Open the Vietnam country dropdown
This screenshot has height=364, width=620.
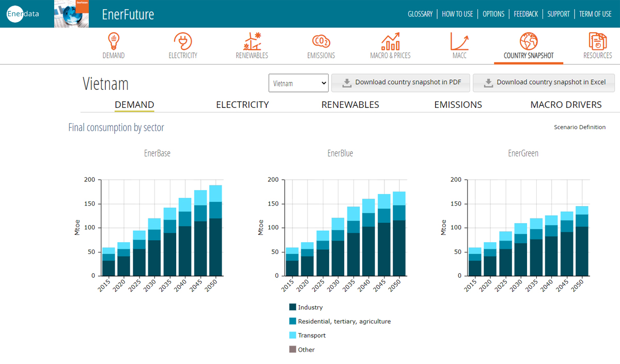point(299,83)
